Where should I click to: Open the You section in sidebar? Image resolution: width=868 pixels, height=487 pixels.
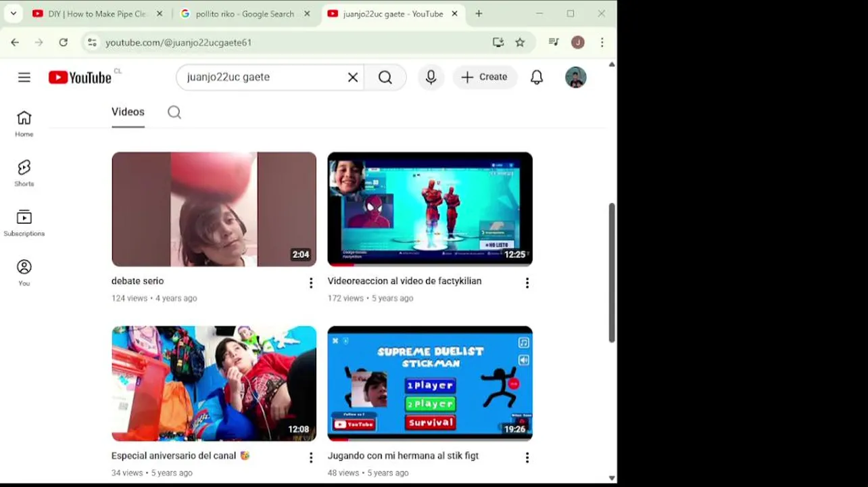pyautogui.click(x=24, y=273)
